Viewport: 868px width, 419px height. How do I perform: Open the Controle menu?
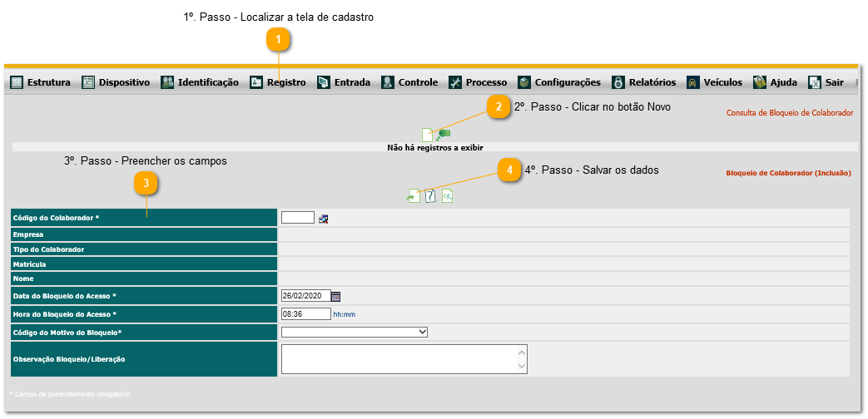[409, 82]
